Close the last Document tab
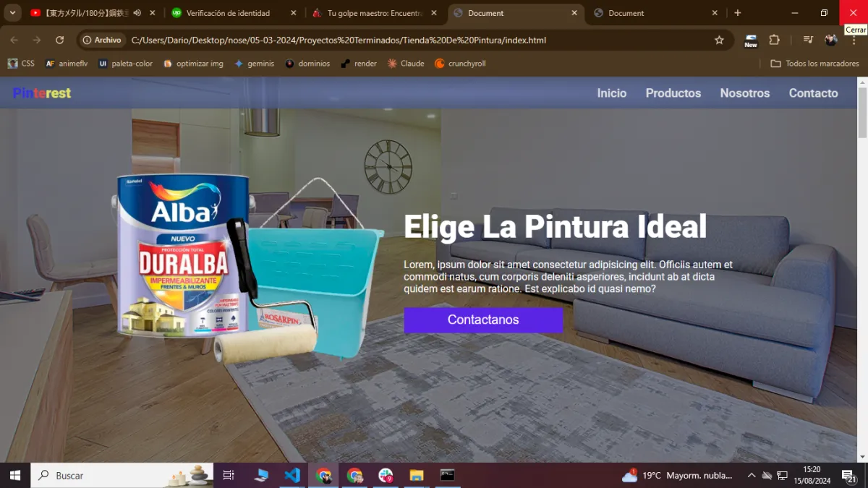The width and height of the screenshot is (868, 488). click(x=715, y=13)
